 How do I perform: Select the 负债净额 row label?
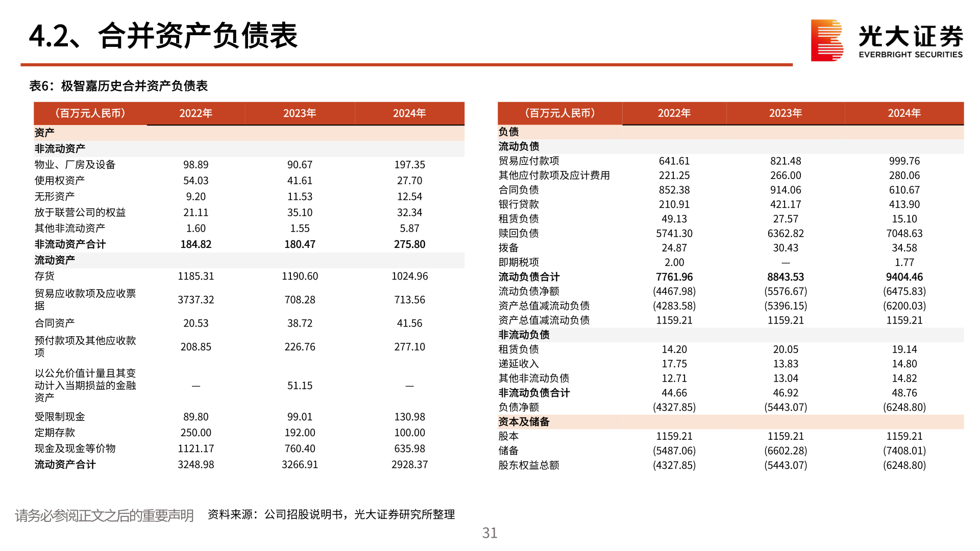tap(519, 407)
